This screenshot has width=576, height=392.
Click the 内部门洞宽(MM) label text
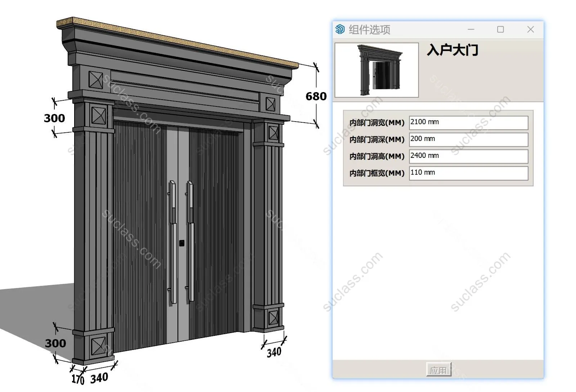(377, 123)
